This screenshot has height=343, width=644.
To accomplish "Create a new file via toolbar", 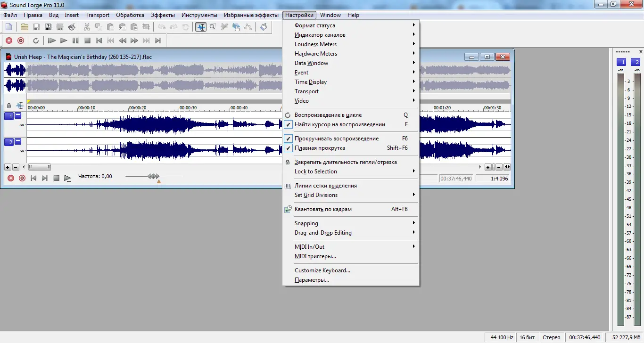I will [8, 27].
